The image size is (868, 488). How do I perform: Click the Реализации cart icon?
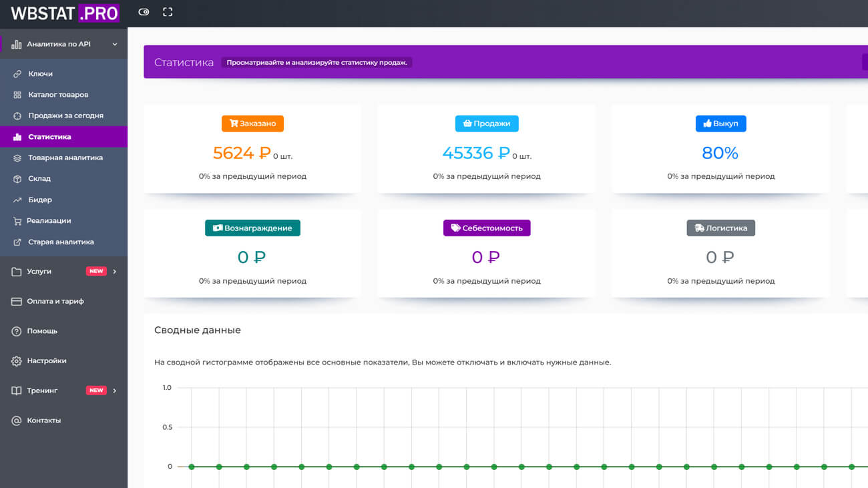click(x=17, y=221)
